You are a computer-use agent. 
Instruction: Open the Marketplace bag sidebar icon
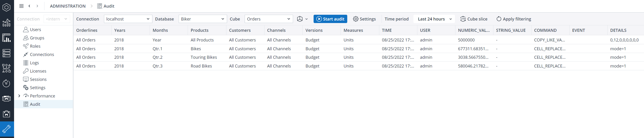[6, 114]
